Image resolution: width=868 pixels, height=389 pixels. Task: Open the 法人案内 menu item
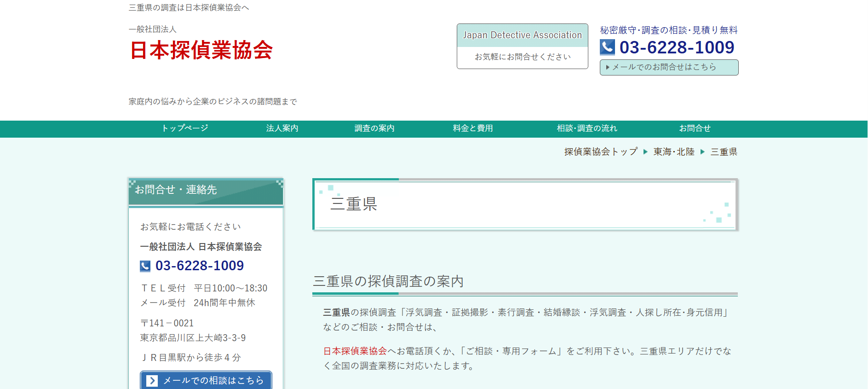282,128
